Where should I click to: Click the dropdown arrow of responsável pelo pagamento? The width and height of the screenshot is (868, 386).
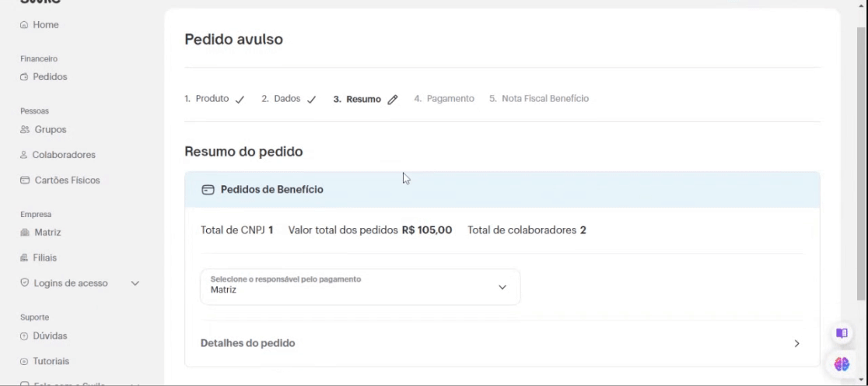click(x=502, y=287)
